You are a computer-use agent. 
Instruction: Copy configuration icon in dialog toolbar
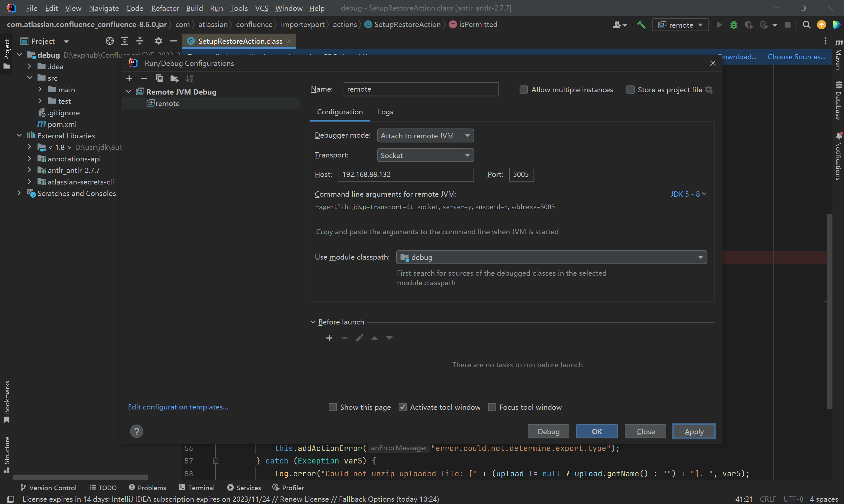[x=159, y=78]
